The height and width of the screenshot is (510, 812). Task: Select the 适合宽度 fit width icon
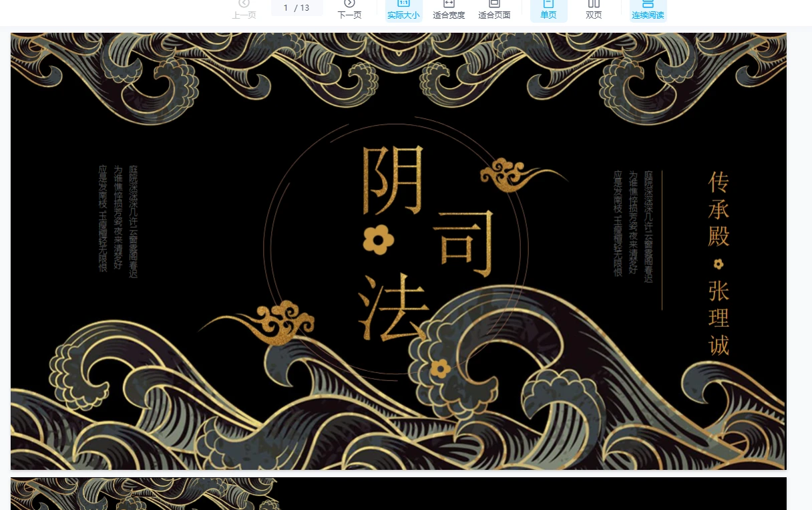pos(449,4)
